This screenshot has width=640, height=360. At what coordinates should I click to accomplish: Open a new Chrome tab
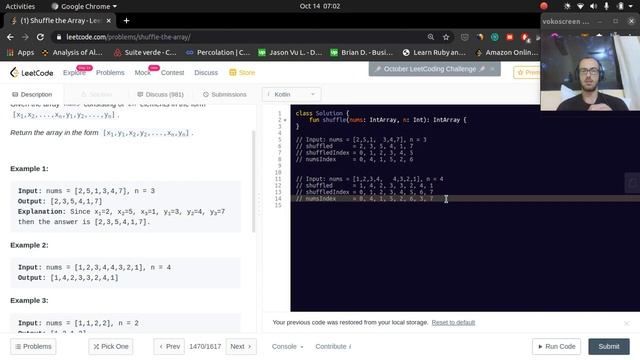coord(127,21)
